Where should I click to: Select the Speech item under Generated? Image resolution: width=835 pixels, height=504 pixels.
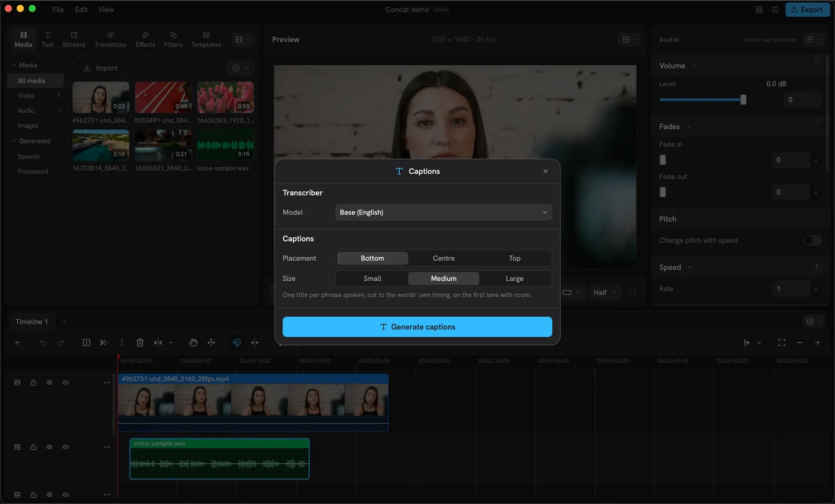point(29,157)
